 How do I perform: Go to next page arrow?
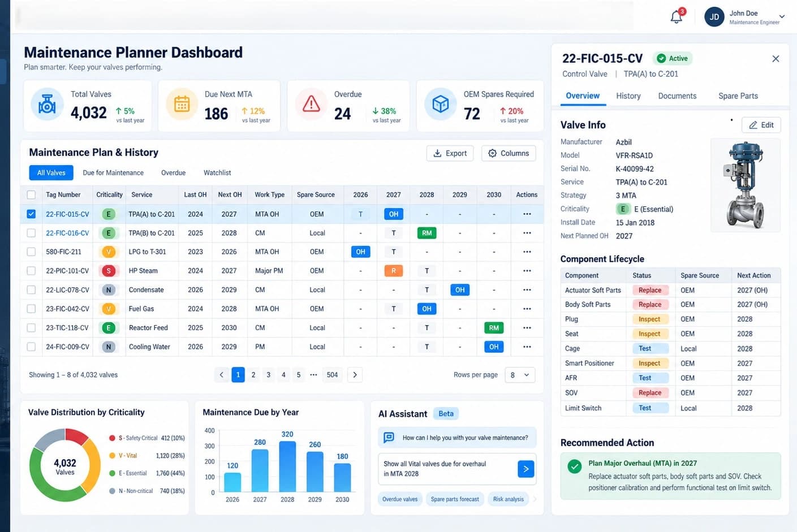click(x=355, y=375)
